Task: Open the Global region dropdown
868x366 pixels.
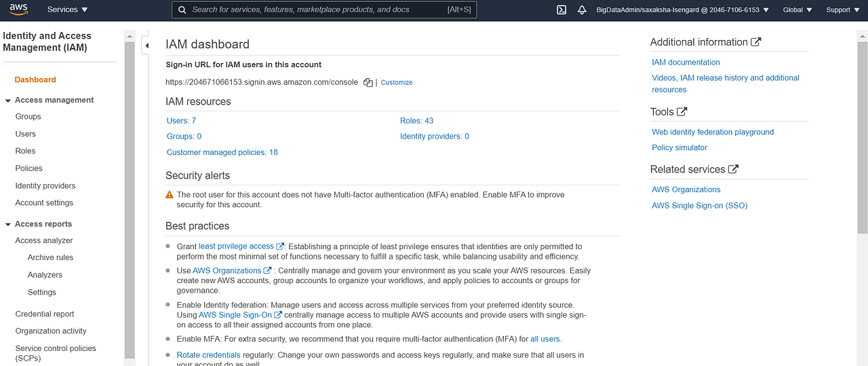Action: (797, 10)
